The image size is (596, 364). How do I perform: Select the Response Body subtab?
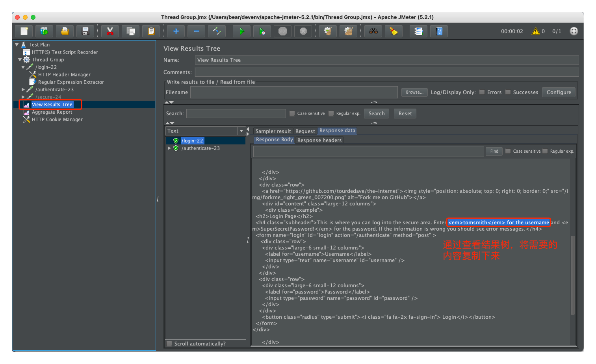pyautogui.click(x=274, y=140)
